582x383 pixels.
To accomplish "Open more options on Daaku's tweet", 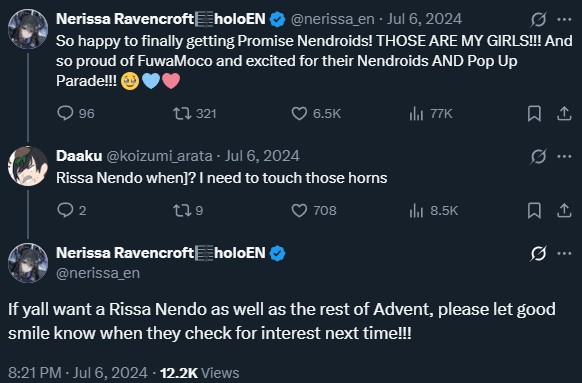I will 564,156.
